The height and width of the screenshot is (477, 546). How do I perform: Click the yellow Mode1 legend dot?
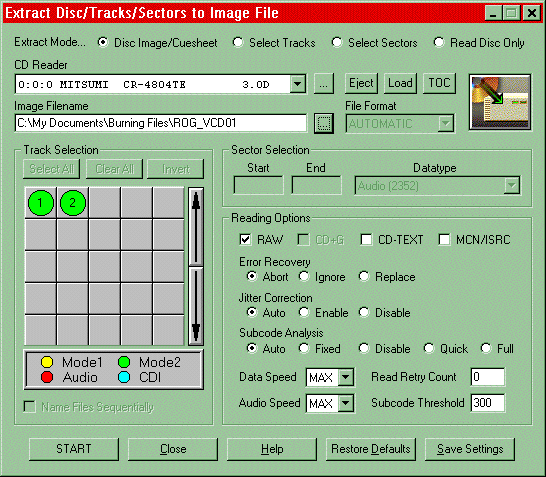coord(47,362)
